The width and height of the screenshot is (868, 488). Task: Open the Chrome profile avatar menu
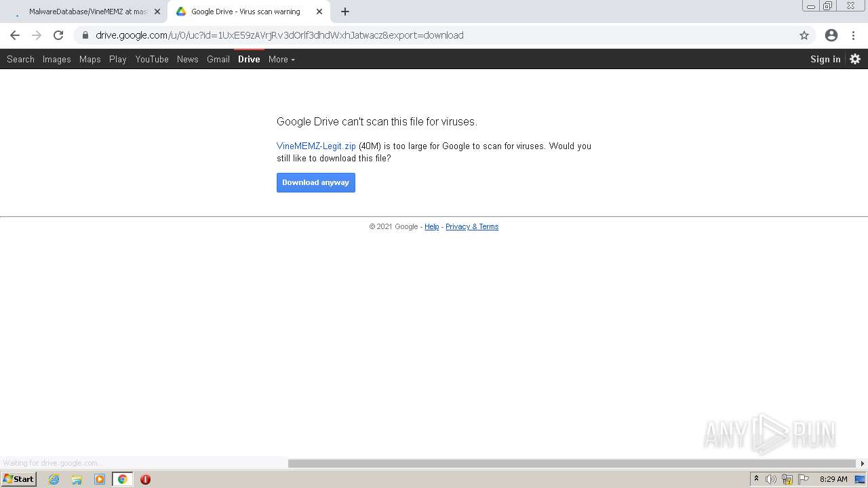click(831, 35)
